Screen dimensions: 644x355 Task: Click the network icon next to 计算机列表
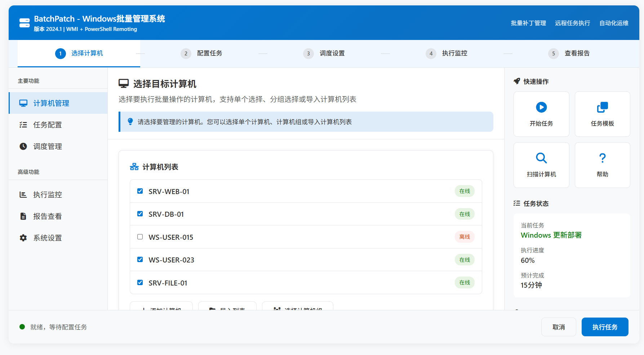(134, 167)
